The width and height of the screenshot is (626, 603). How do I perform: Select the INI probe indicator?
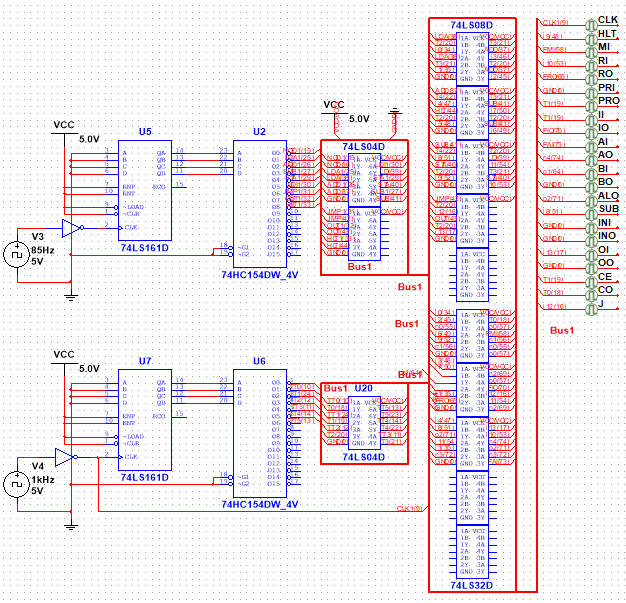[x=591, y=228]
